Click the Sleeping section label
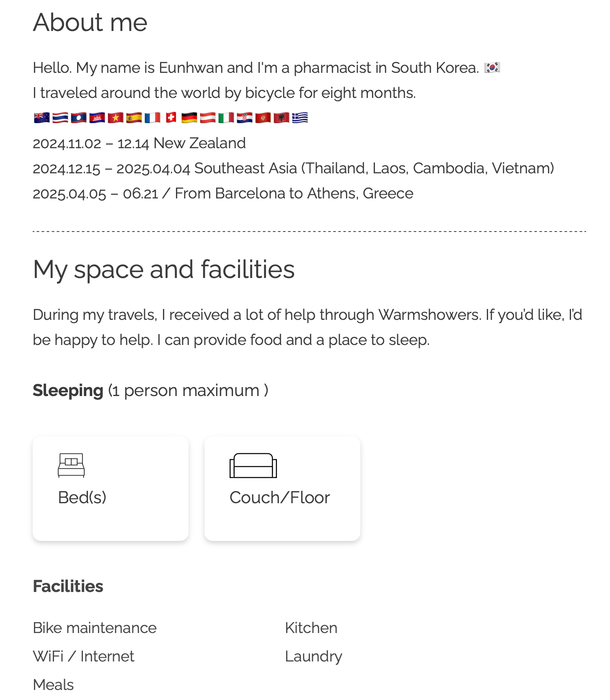Viewport: 610px width, 700px height. tap(68, 391)
